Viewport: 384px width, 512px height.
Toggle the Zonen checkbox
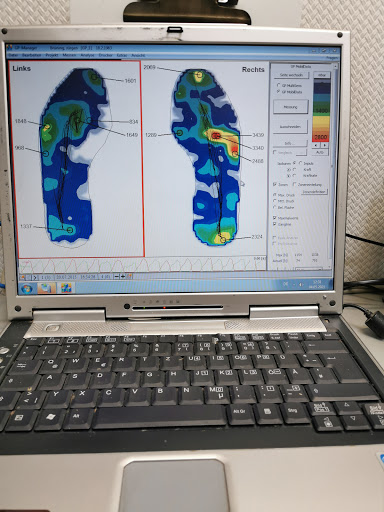(275, 184)
